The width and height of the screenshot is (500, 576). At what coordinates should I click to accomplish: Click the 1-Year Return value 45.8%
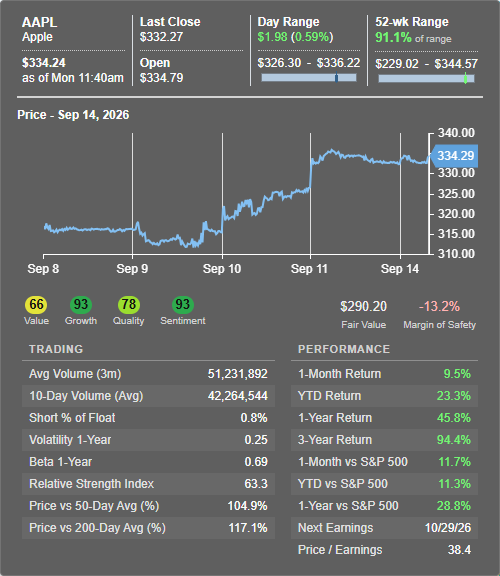(x=454, y=418)
